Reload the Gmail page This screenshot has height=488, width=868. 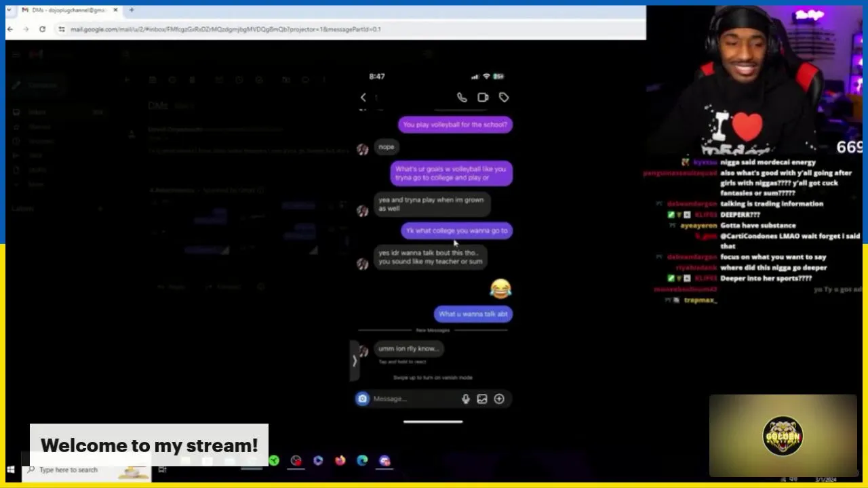[42, 29]
